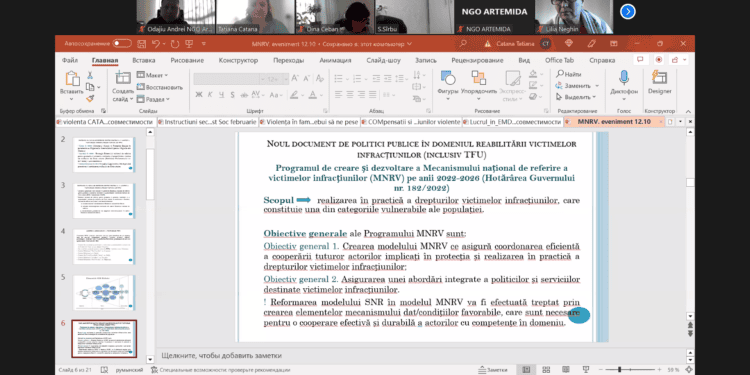This screenshot has height=375, width=750.
Task: Click the Найти find button
Action: coord(568,75)
